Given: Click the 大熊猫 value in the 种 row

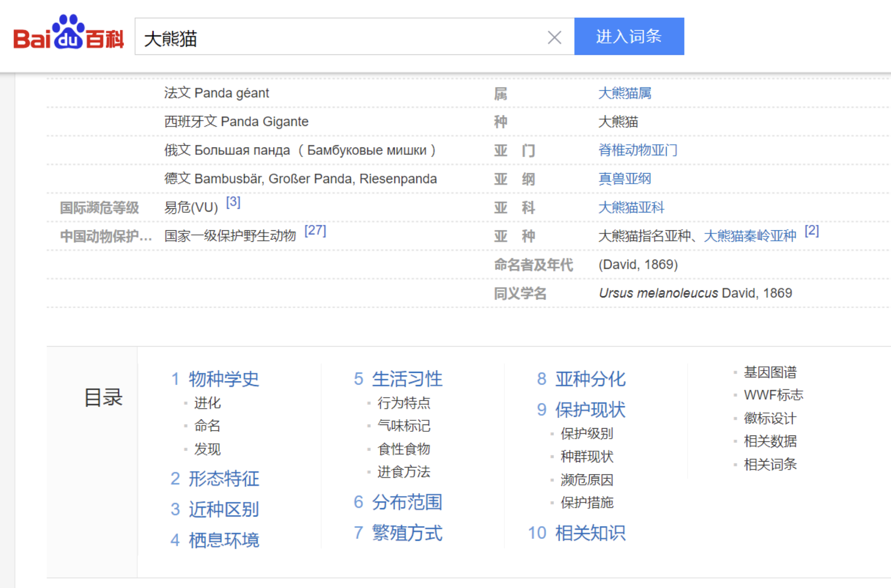Looking at the screenshot, I should (618, 122).
